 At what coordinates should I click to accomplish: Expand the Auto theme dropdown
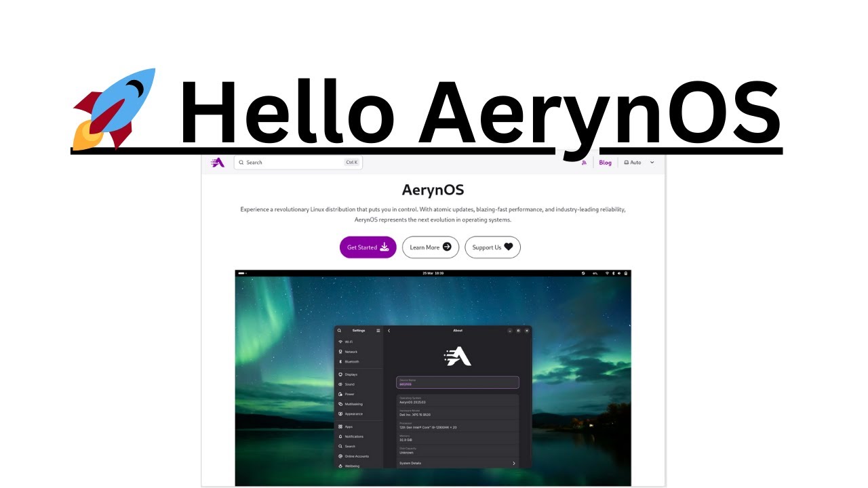click(x=639, y=163)
